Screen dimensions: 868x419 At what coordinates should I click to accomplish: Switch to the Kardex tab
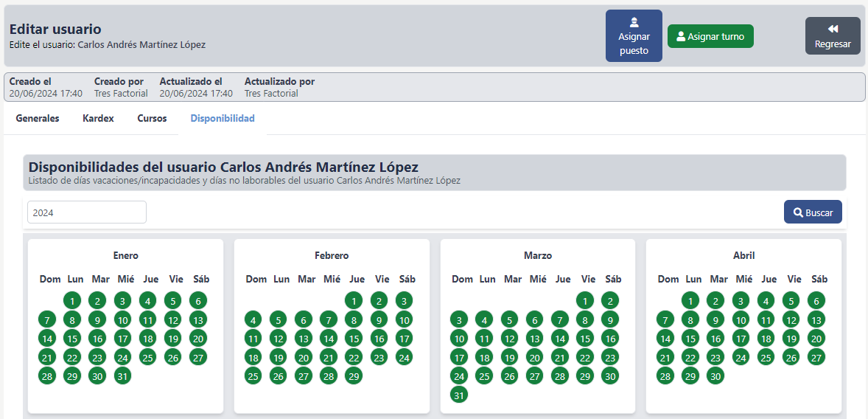[98, 118]
